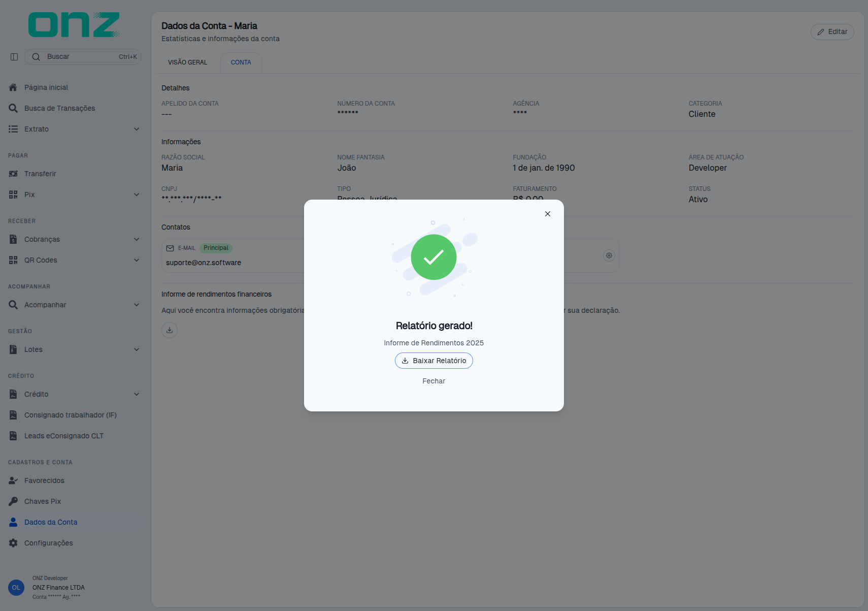Click the ONZ Finance LTDA account name
The image size is (868, 611).
(x=58, y=588)
